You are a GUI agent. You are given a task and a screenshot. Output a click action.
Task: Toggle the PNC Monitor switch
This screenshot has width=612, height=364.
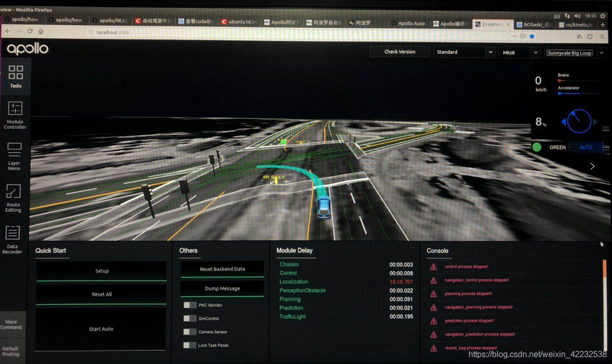(x=190, y=305)
